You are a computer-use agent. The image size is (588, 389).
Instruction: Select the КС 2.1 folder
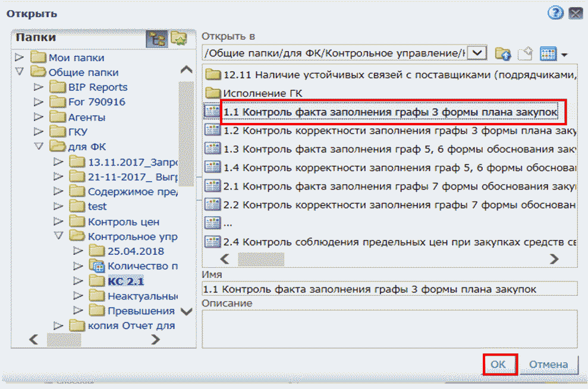(125, 281)
